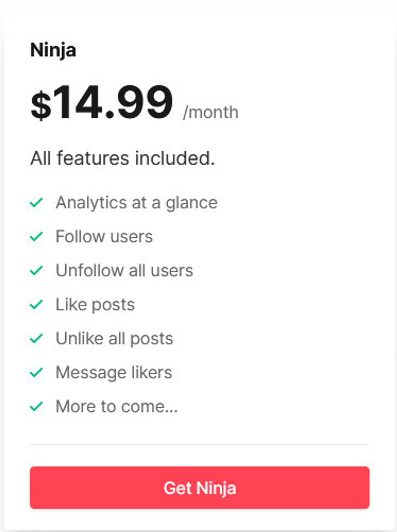Click checkmark next to Follow users
The height and width of the screenshot is (532, 397).
pos(36,237)
